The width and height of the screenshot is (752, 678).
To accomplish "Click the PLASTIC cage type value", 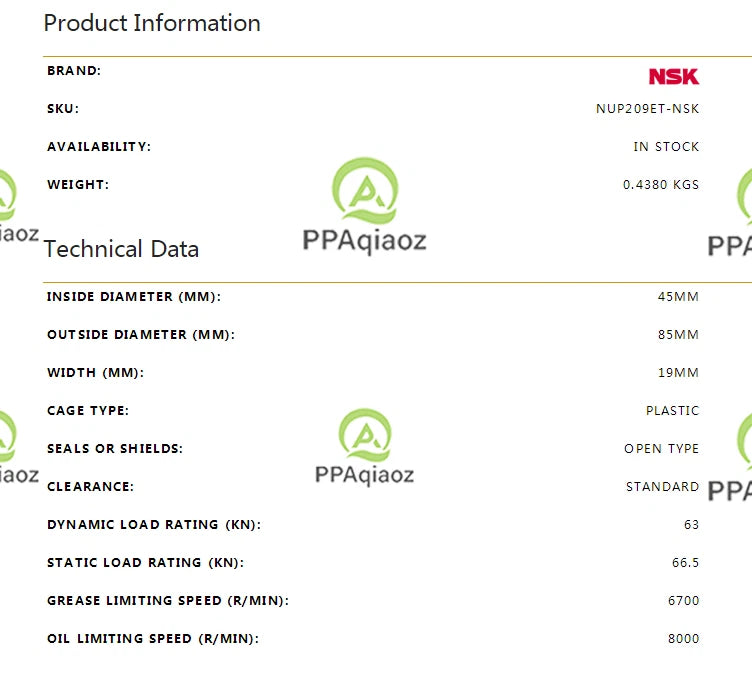I will click(672, 411).
